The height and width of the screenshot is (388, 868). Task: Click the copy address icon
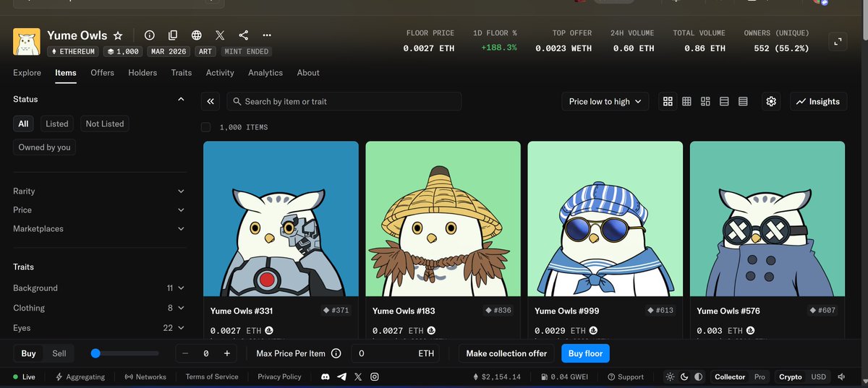tap(173, 35)
